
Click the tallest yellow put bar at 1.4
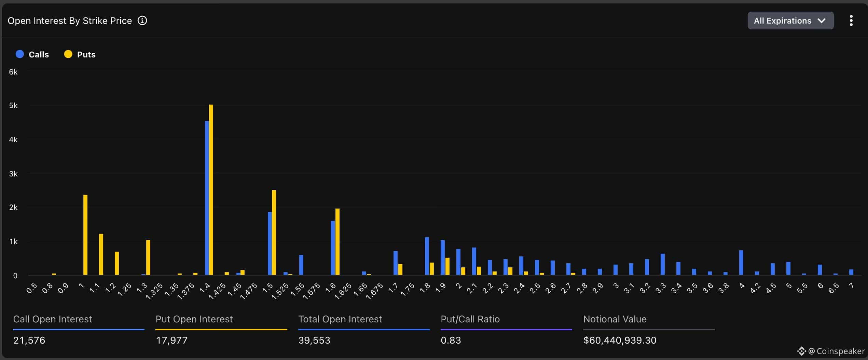pyautogui.click(x=211, y=190)
